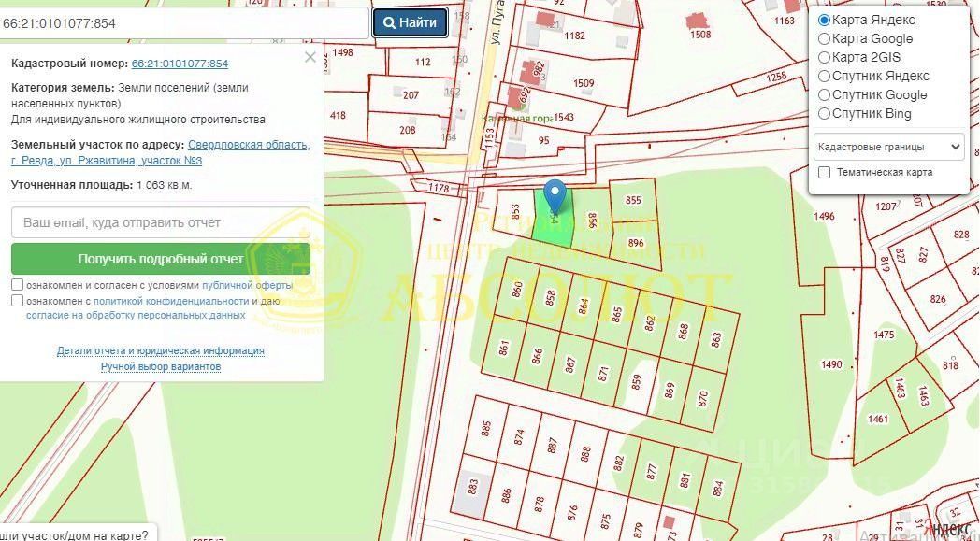The image size is (980, 541).
Task: Click parcel 859 on the map
Action: (636, 382)
